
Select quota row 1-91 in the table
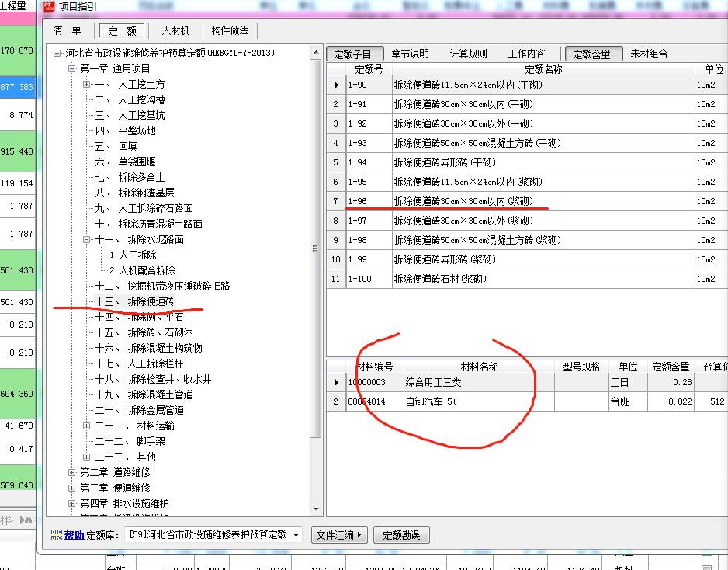(x=527, y=105)
